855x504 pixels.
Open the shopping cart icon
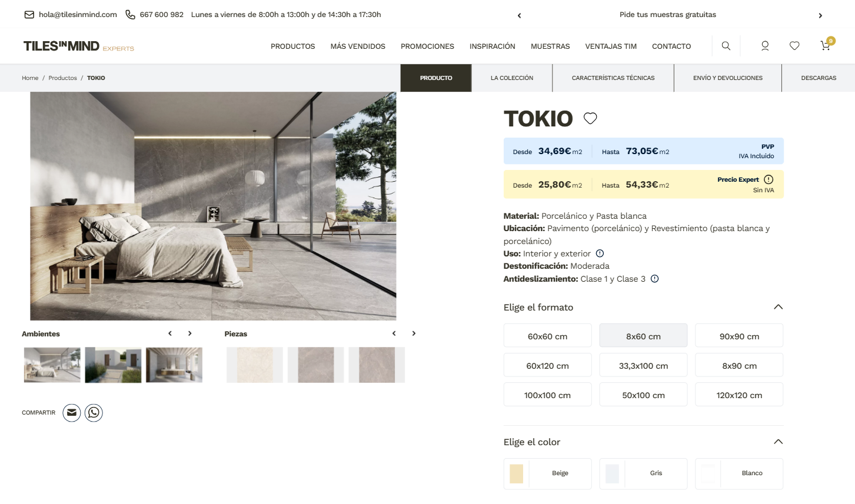tap(826, 46)
